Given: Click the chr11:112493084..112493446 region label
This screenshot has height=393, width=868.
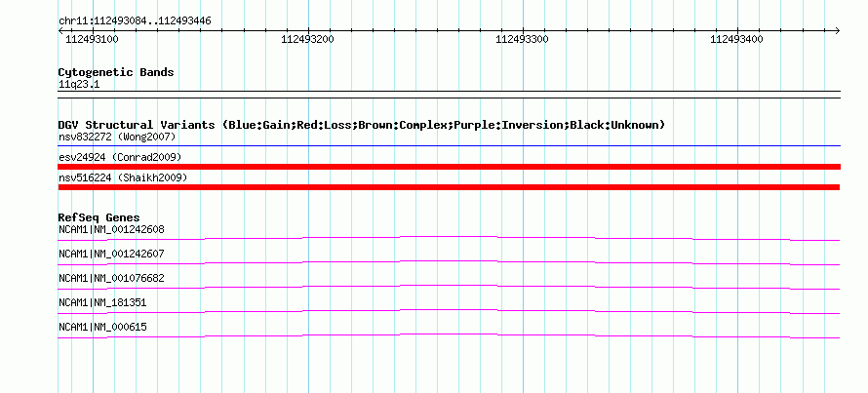Looking at the screenshot, I should click(135, 21).
